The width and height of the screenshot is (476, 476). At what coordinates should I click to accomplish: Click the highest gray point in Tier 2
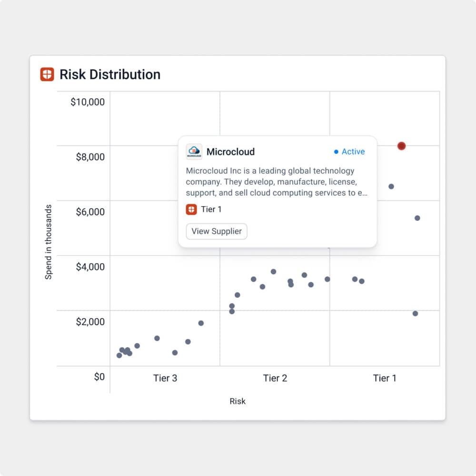[x=274, y=272]
